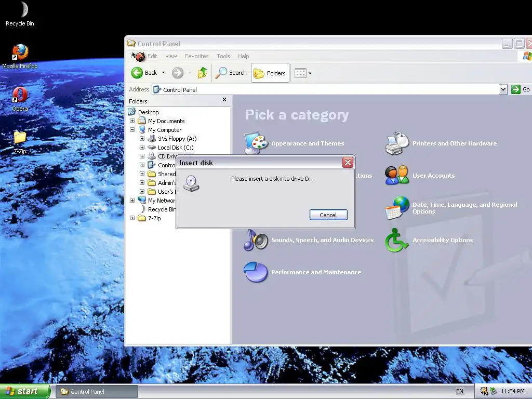532x399 pixels.
Task: Go up one folder level
Action: [x=203, y=73]
